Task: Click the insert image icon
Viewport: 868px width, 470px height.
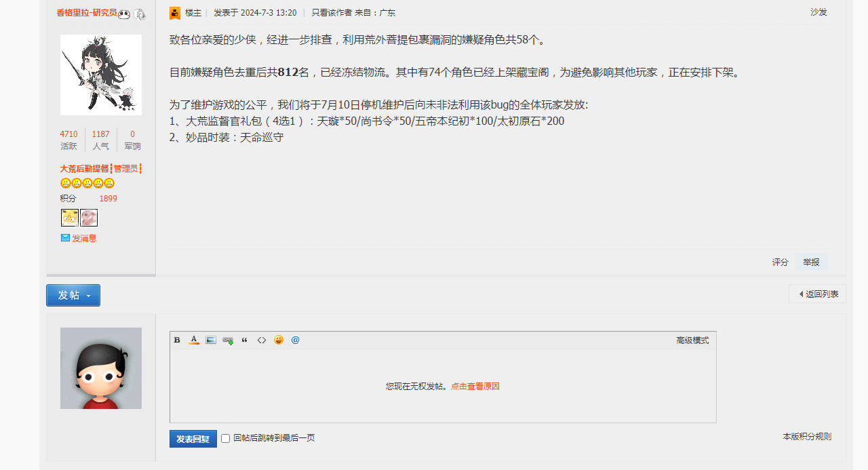Action: (x=211, y=340)
